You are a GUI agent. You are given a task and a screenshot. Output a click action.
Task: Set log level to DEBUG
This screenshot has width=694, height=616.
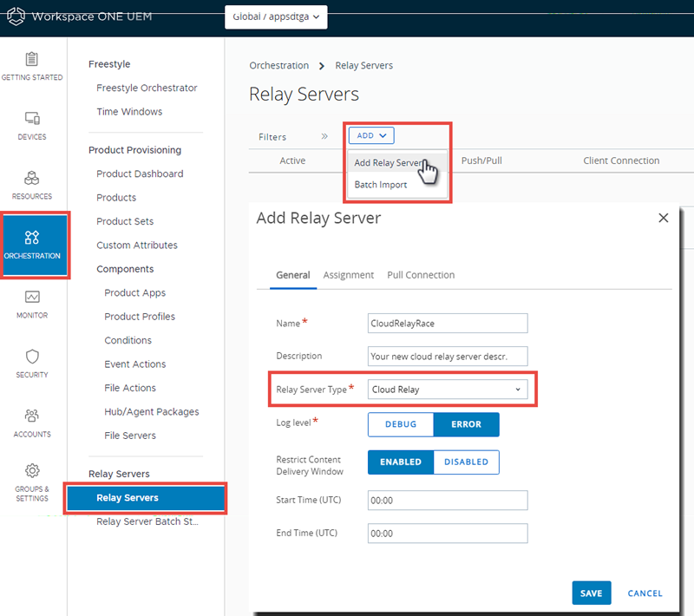401,424
